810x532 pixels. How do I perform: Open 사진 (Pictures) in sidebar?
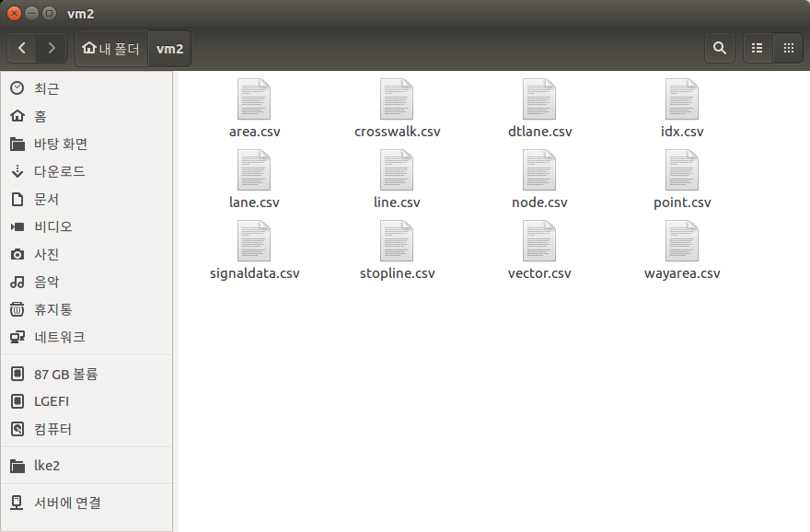tap(87, 254)
